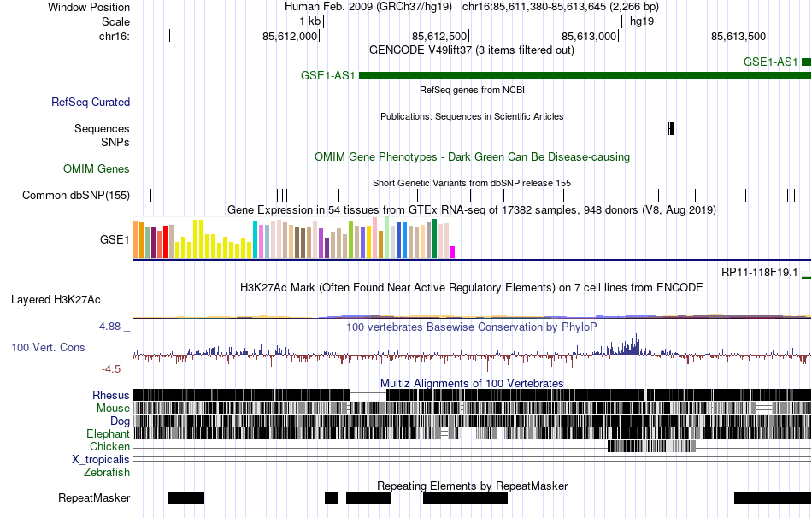Click the Layered H3K27Ac track label
Viewport: 812px width, 518px height.
pyautogui.click(x=56, y=300)
